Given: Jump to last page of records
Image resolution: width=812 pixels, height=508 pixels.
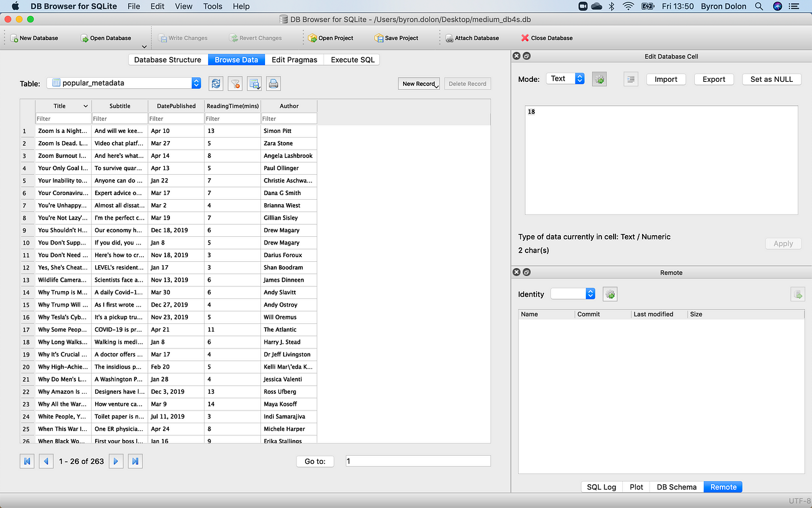Looking at the screenshot, I should coord(135,461).
